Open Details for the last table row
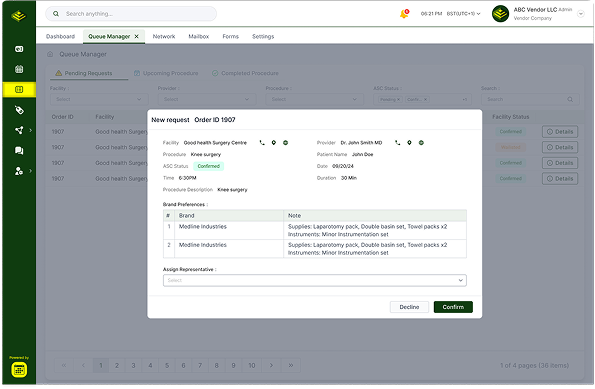 tap(560, 178)
